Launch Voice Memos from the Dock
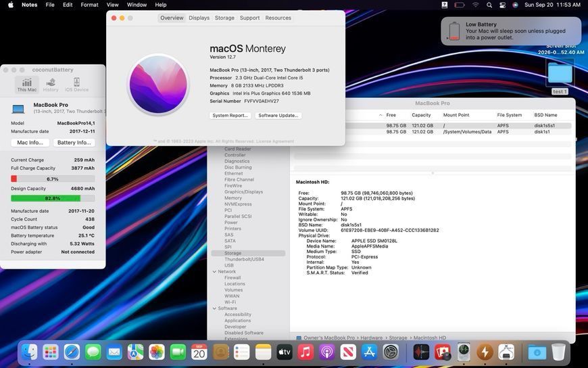 coord(421,352)
